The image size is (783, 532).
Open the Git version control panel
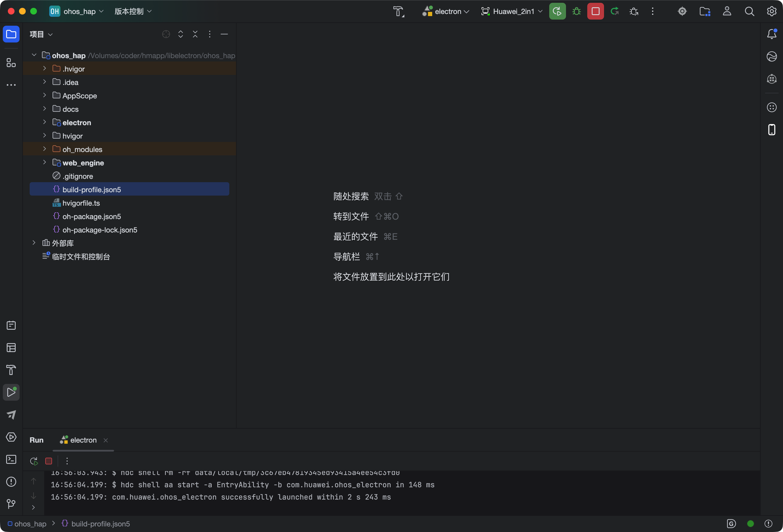(x=11, y=504)
